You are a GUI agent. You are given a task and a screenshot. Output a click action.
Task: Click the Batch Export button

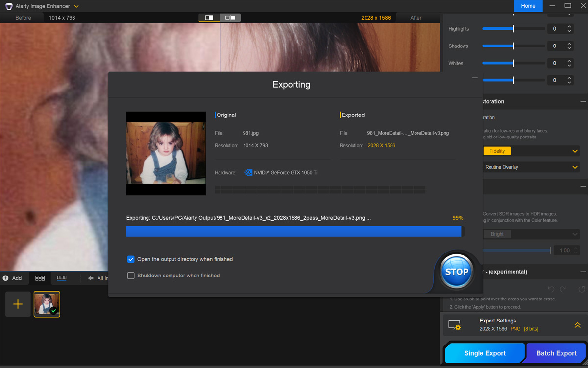point(556,353)
